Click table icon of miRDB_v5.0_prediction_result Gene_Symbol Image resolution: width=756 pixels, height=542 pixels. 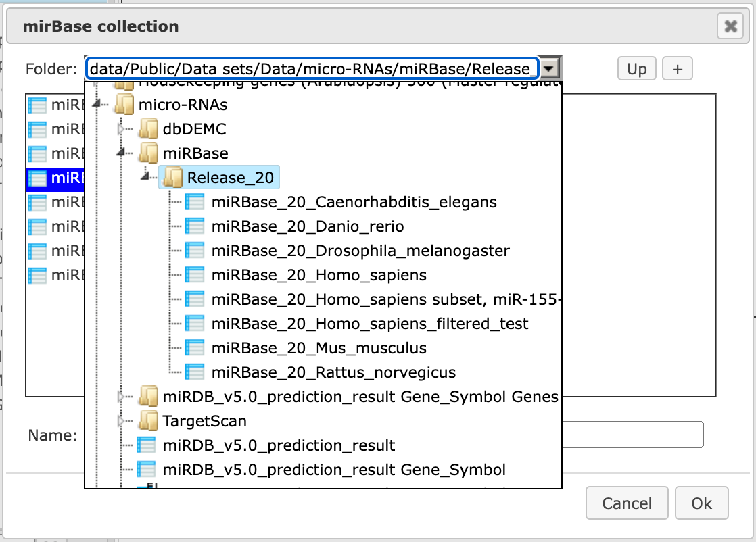tap(146, 470)
